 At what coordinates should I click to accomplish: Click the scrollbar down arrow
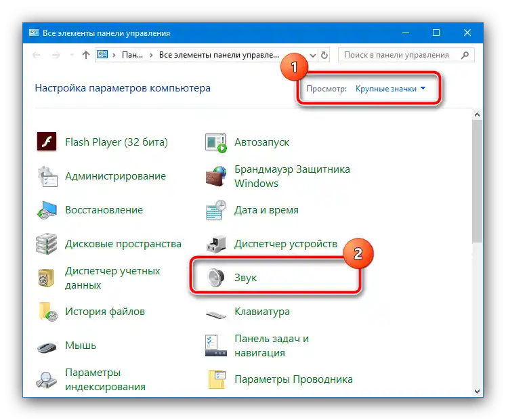pyautogui.click(x=477, y=392)
